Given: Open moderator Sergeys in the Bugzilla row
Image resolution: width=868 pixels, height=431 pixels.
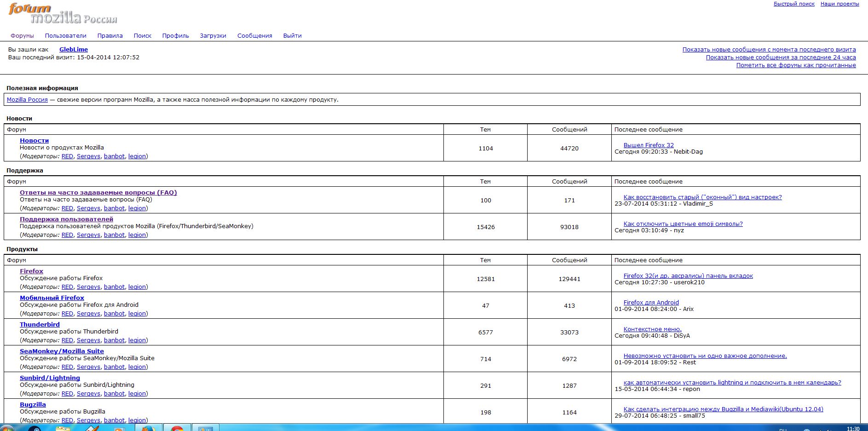Looking at the screenshot, I should [88, 420].
